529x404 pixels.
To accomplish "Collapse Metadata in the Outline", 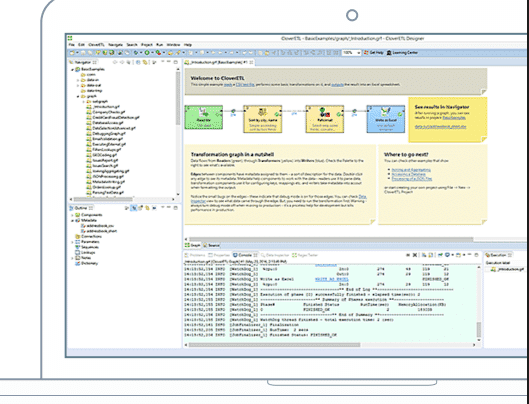I will 72,220.
